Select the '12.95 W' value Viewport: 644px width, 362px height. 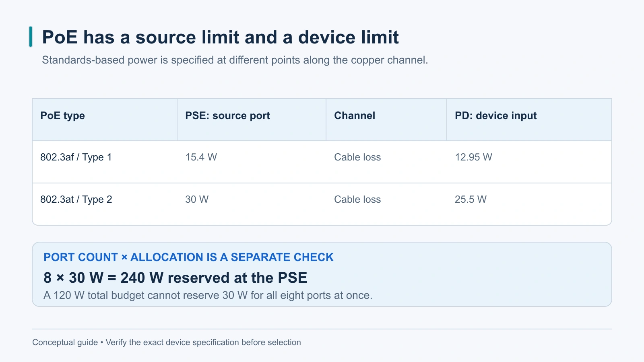coord(473,157)
